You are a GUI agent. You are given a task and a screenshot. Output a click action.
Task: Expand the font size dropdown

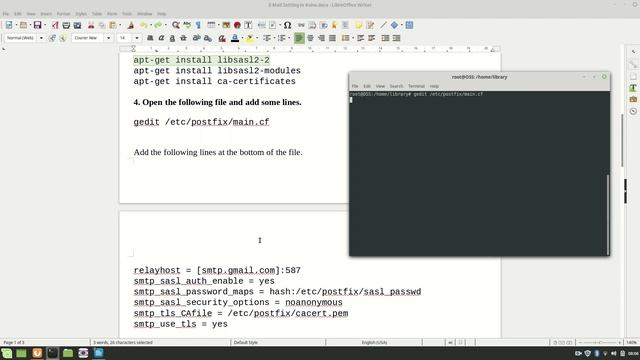click(x=137, y=38)
